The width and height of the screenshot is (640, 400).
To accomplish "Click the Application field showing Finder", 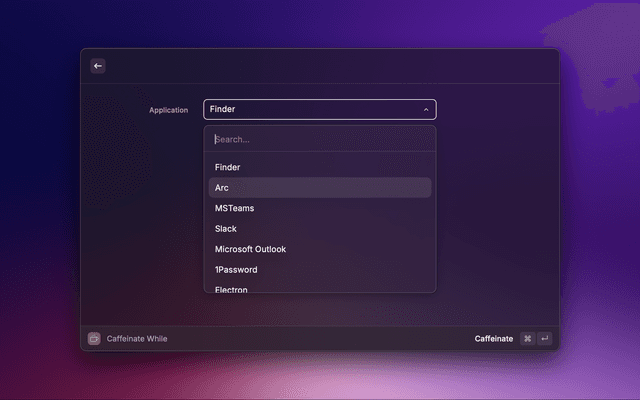I will point(310,110).
